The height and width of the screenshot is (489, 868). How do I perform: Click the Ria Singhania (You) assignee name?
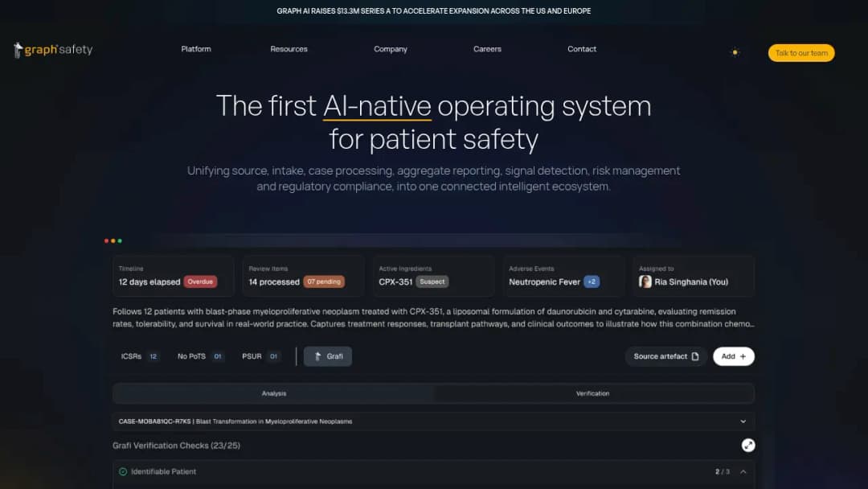691,281
